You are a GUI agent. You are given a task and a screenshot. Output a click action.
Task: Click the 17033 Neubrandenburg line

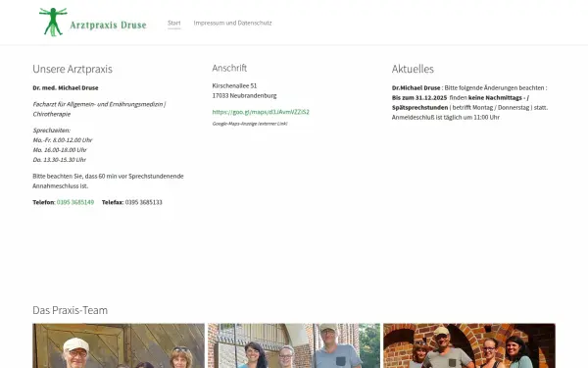(x=244, y=96)
